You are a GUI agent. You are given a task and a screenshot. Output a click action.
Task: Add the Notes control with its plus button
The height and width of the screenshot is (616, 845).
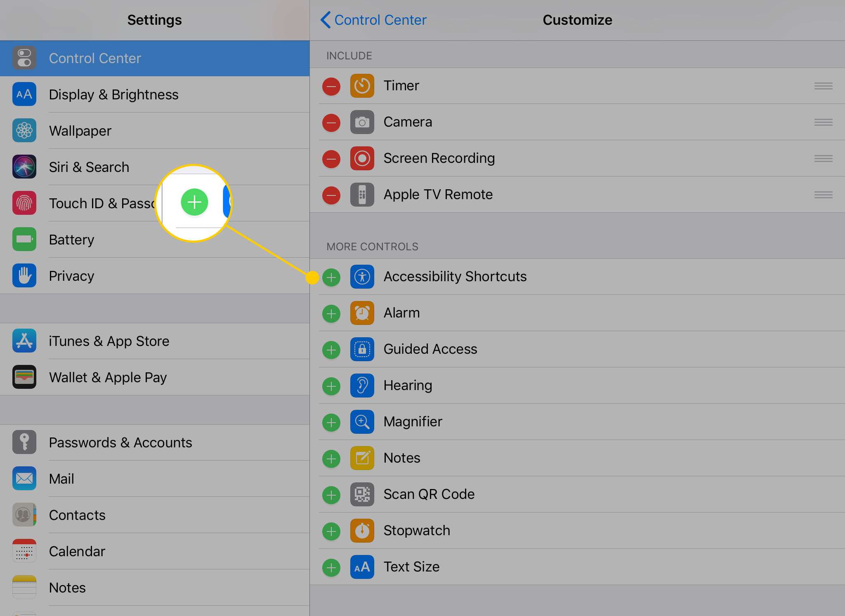tap(331, 458)
